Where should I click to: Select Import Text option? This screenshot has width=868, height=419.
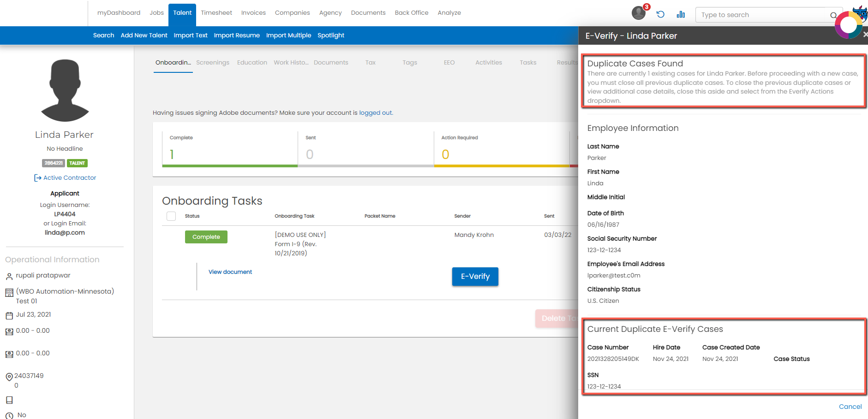(191, 35)
